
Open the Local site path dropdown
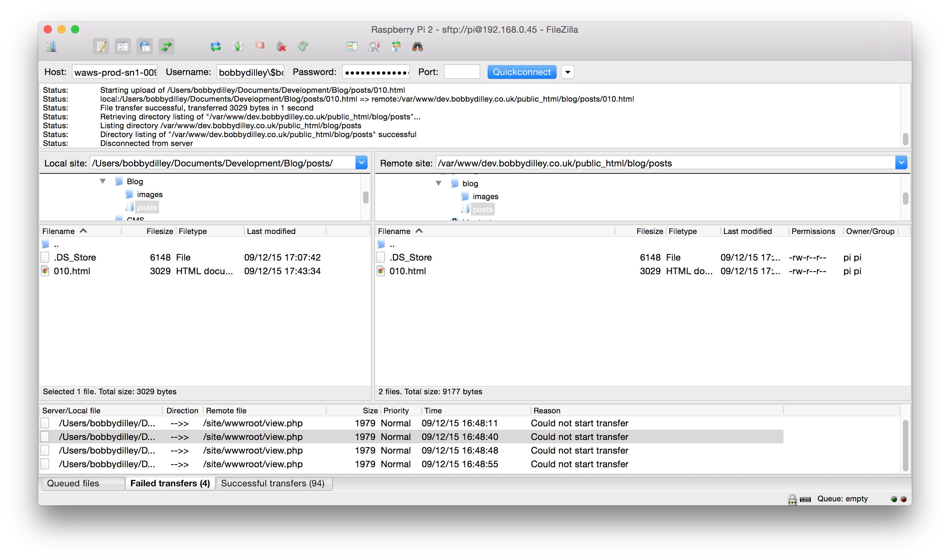(x=361, y=163)
